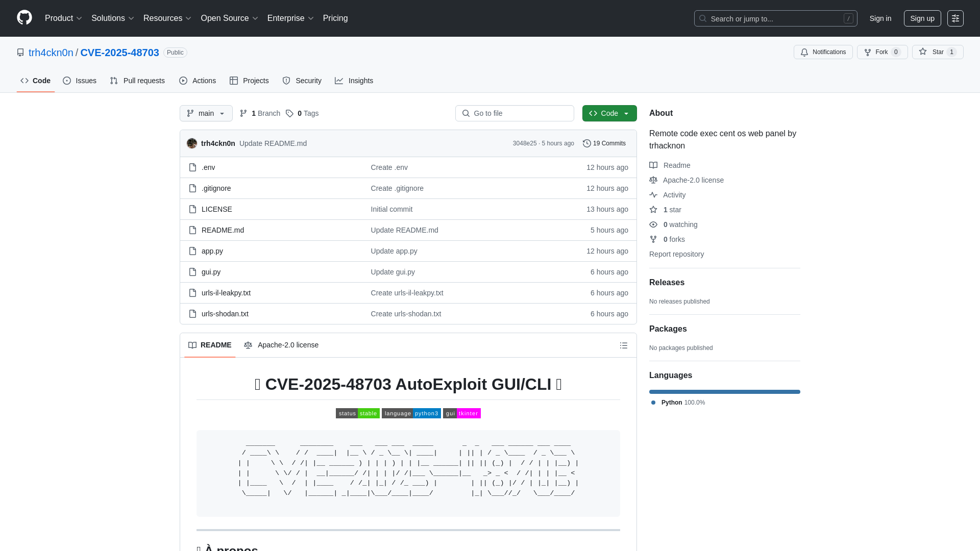Open the main branch selector dropdown
This screenshot has height=551, width=980.
pos(206,113)
